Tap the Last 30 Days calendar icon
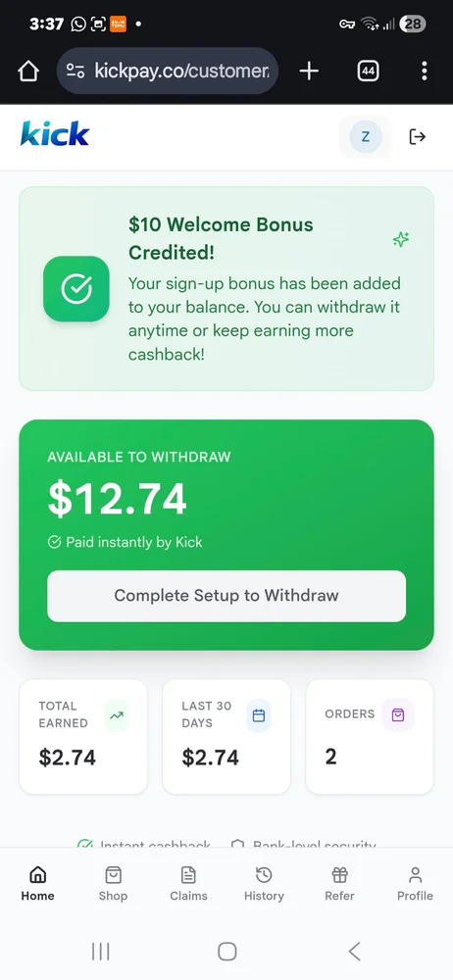The height and width of the screenshot is (980, 453). point(259,715)
